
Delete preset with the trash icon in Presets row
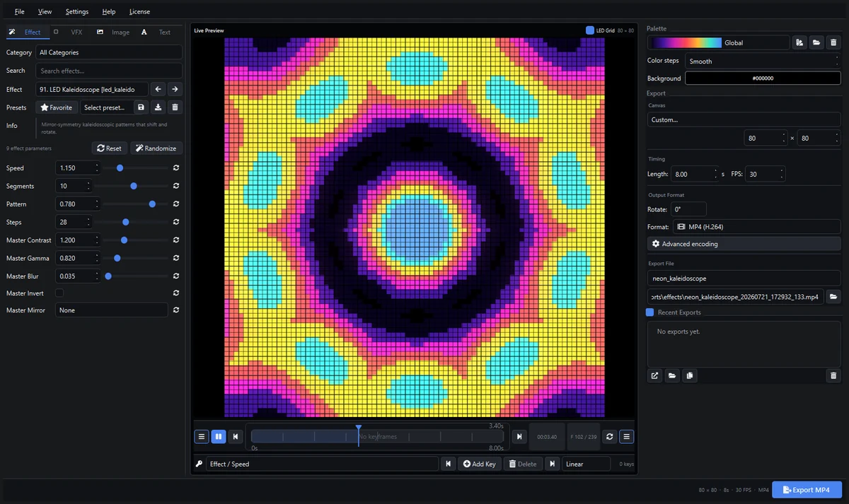[x=175, y=107]
